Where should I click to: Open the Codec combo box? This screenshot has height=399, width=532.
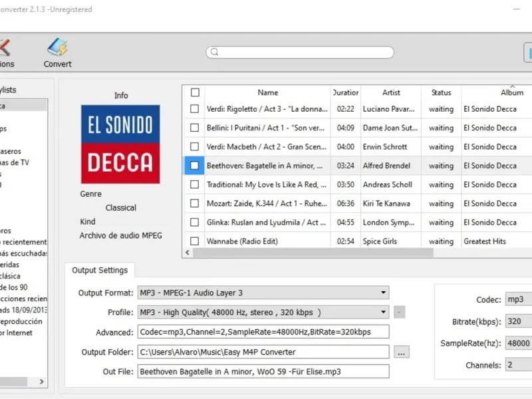pos(519,300)
